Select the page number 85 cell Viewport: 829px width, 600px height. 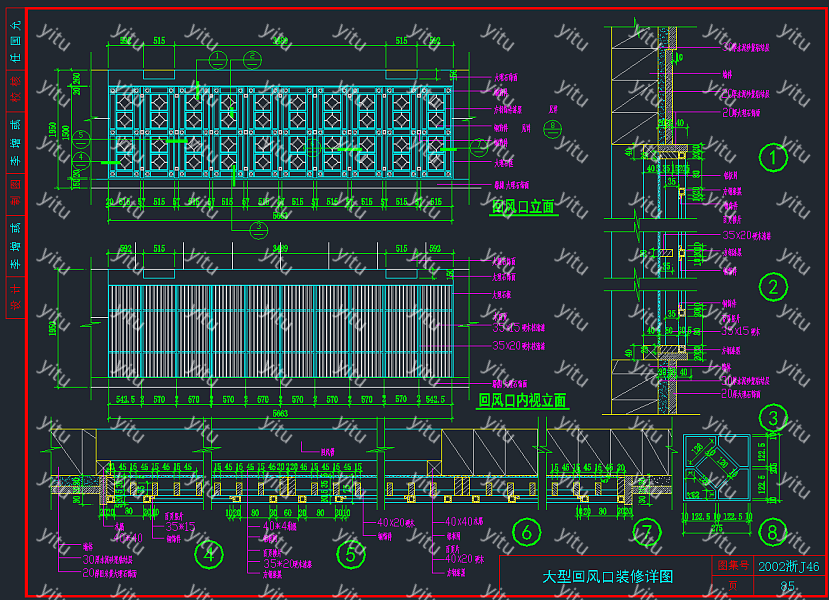pos(788,586)
